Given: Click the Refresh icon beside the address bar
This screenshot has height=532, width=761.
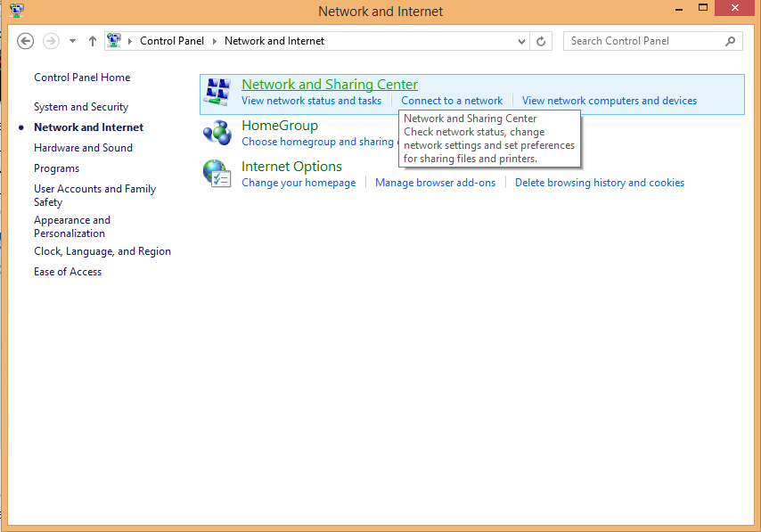Looking at the screenshot, I should click(x=541, y=41).
